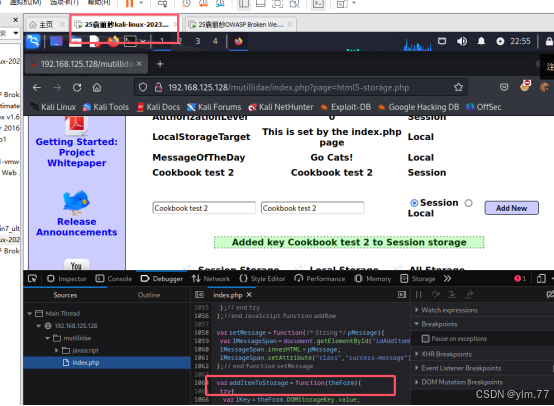Open the notifications bell icon
Screen dimensions: 554x406
coord(481,41)
